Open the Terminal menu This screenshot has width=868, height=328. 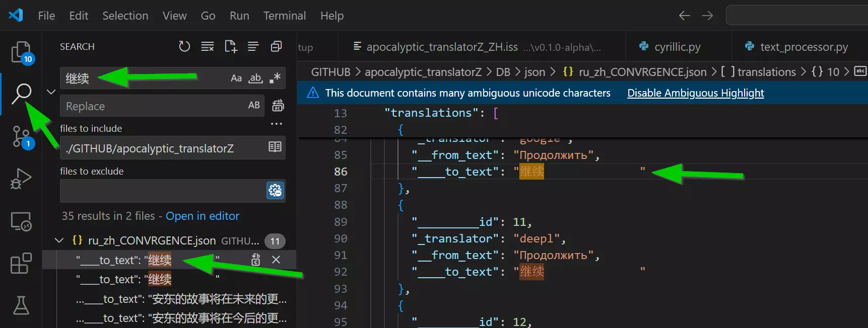(284, 16)
